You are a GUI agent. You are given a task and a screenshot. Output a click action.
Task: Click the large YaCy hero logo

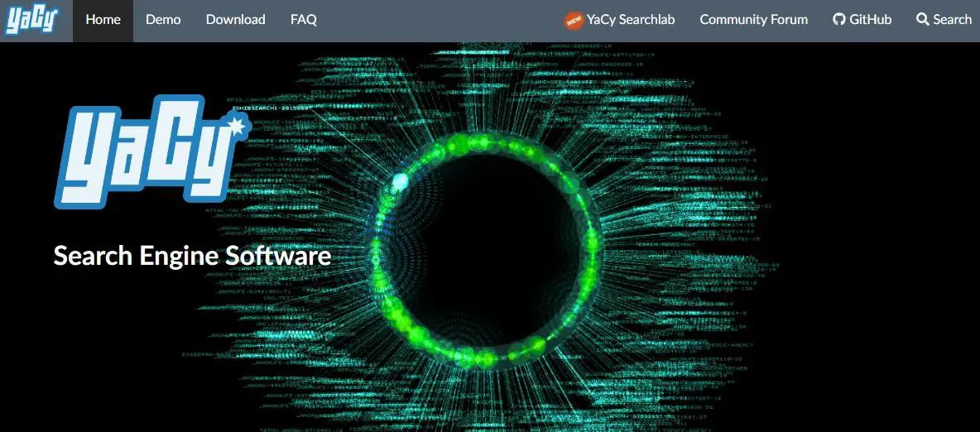click(x=151, y=151)
